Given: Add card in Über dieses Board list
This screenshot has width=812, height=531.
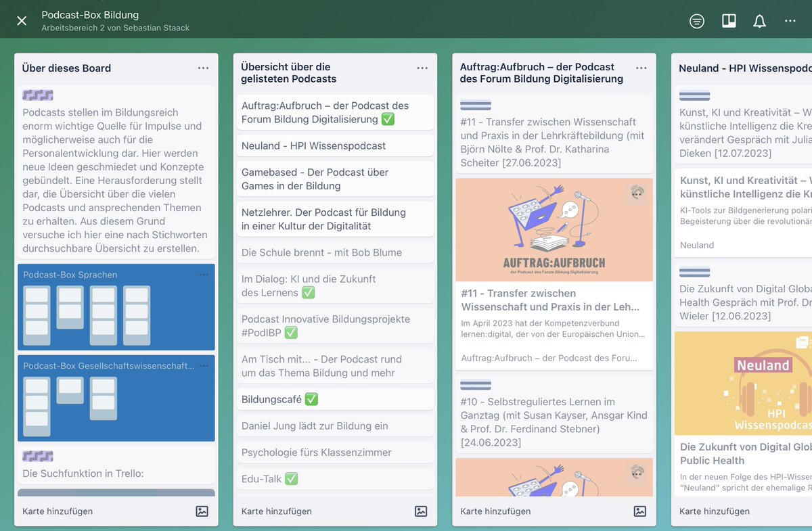Looking at the screenshot, I should tap(58, 511).
